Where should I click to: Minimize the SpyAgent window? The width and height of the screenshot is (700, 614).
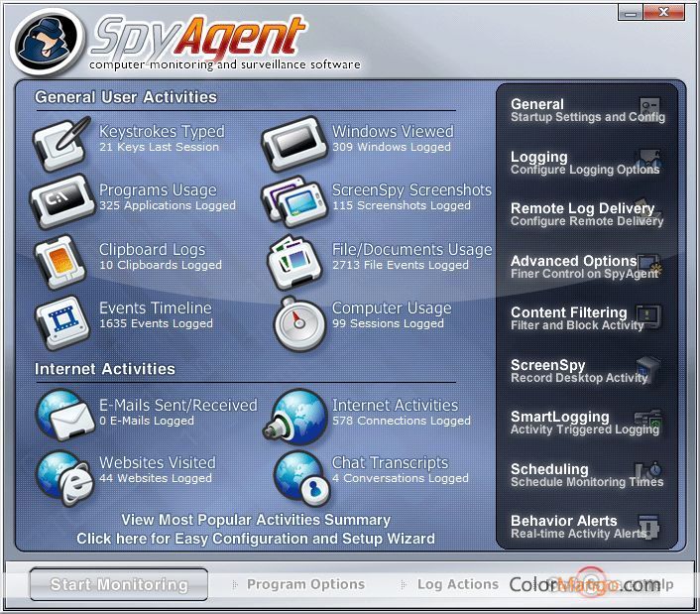coord(631,13)
